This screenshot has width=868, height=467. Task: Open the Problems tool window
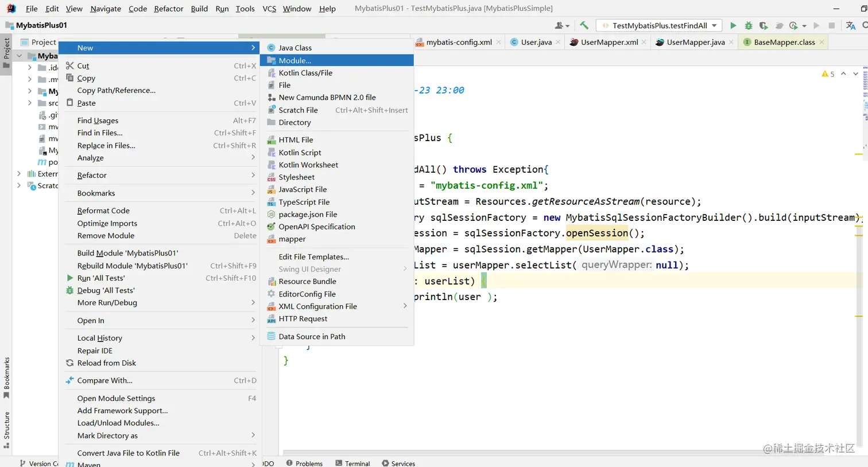(x=304, y=463)
